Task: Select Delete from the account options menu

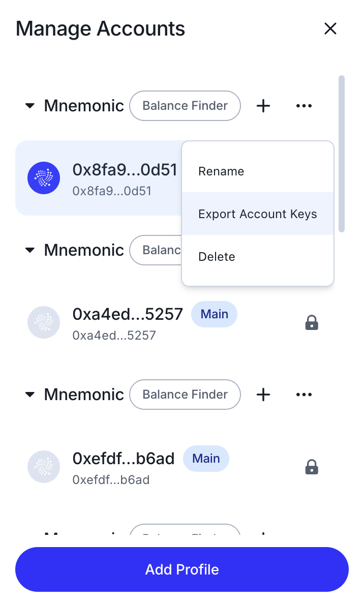Action: tap(217, 256)
